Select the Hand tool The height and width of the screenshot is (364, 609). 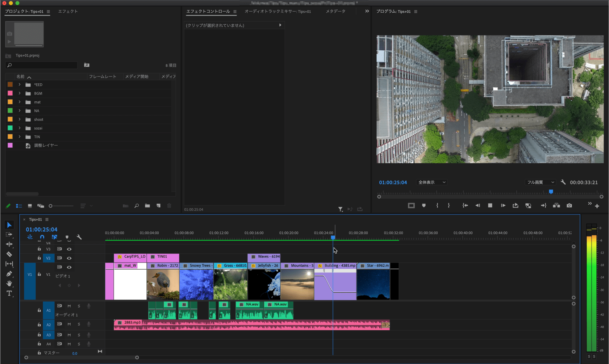point(9,284)
